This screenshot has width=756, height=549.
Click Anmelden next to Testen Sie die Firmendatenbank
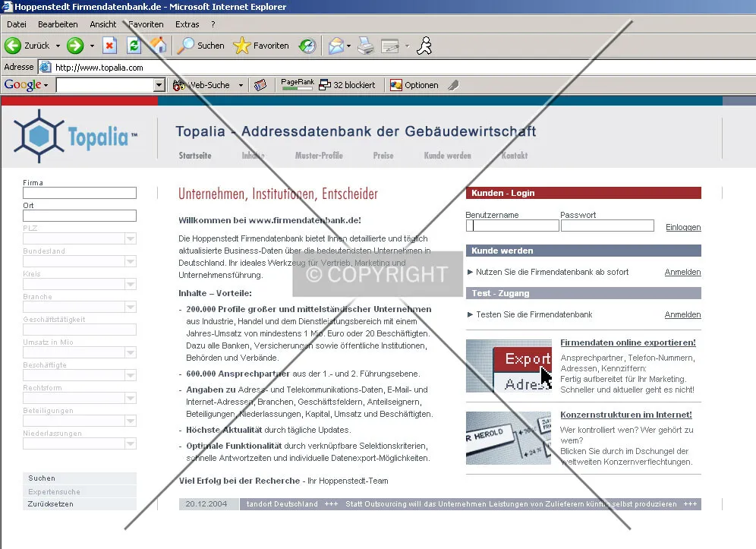pos(682,314)
